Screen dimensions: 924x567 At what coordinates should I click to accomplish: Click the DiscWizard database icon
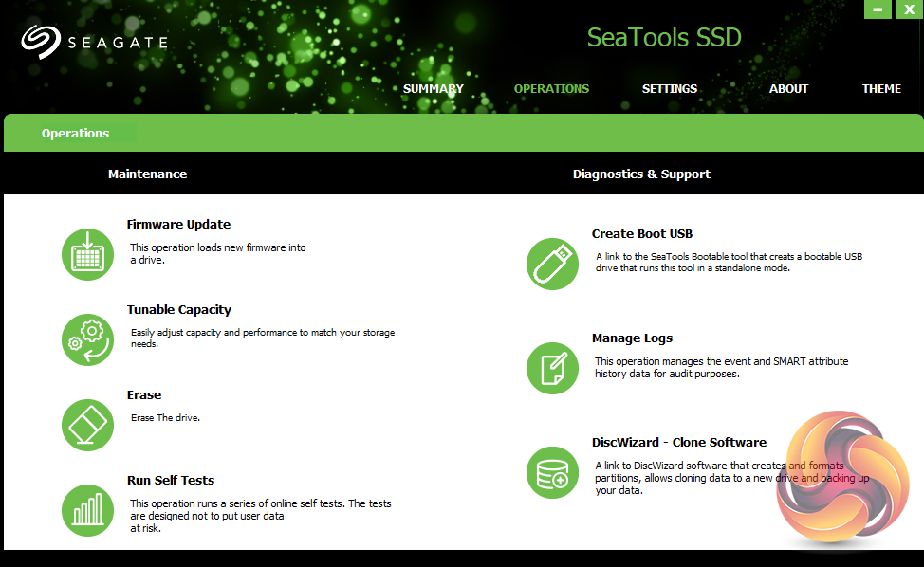[x=553, y=472]
